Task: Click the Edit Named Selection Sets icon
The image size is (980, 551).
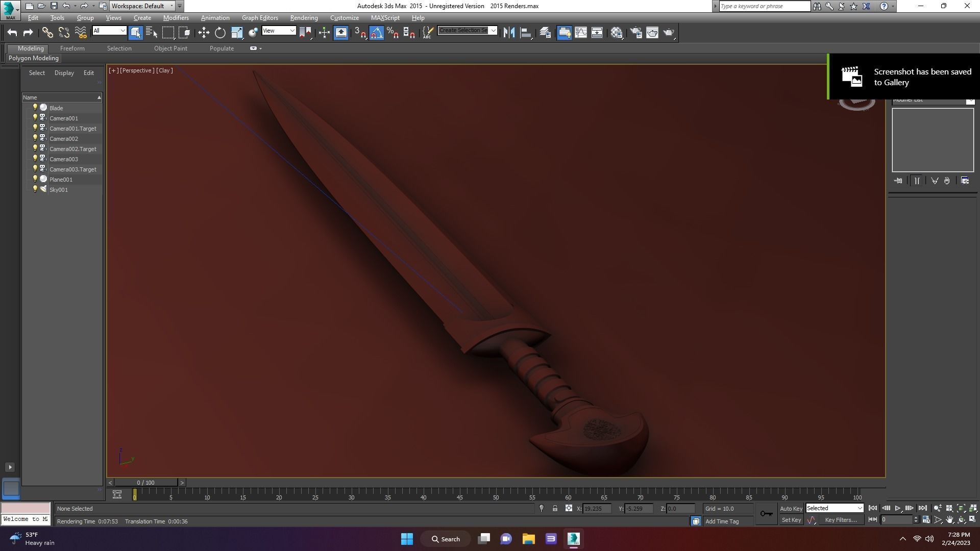Action: (428, 33)
